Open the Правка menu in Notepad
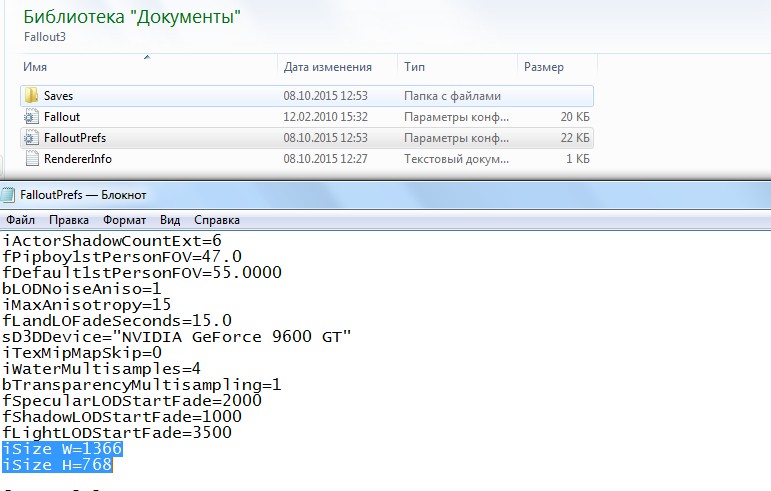The image size is (771, 491). 69,220
